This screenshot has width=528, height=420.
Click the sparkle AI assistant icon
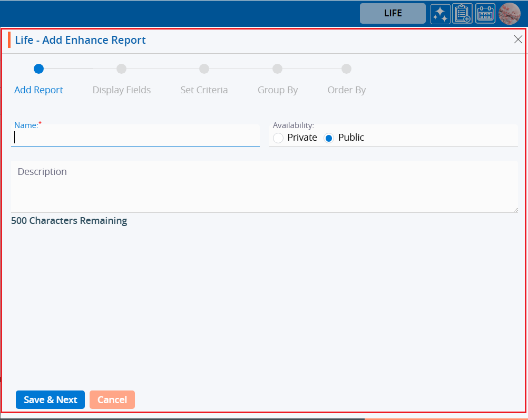click(x=440, y=14)
